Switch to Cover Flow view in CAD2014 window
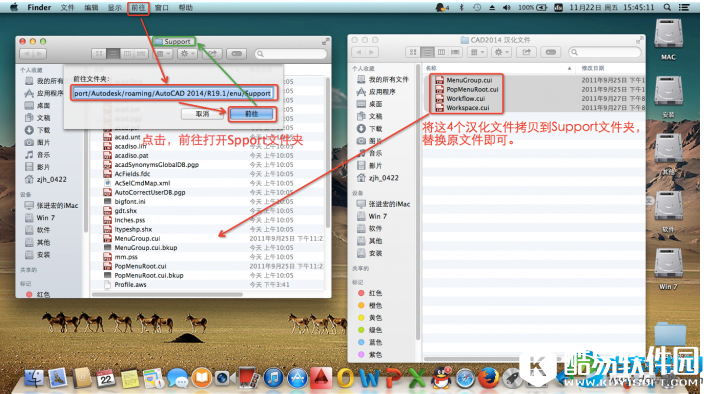The height and width of the screenshot is (394, 704). tap(455, 52)
